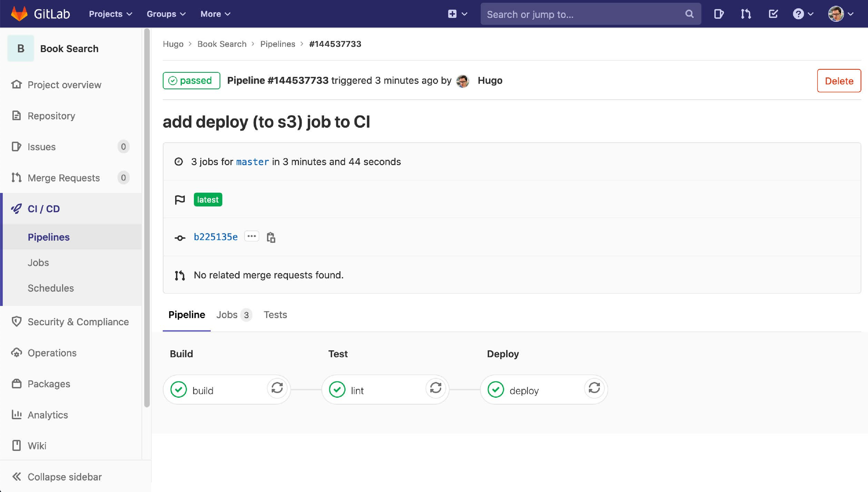868x492 pixels.
Task: Select Schedules under CI / CD
Action: 51,288
